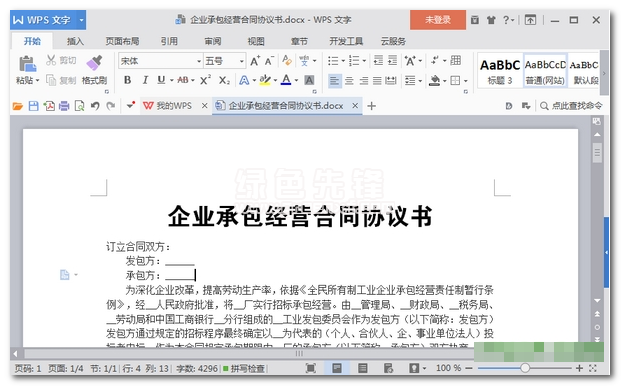The height and width of the screenshot is (386, 621).
Task: Click the save icon in quick access bar
Action: (x=34, y=106)
